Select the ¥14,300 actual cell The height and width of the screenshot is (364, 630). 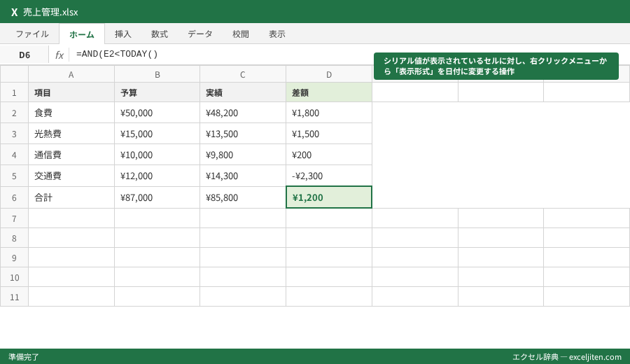click(x=243, y=176)
